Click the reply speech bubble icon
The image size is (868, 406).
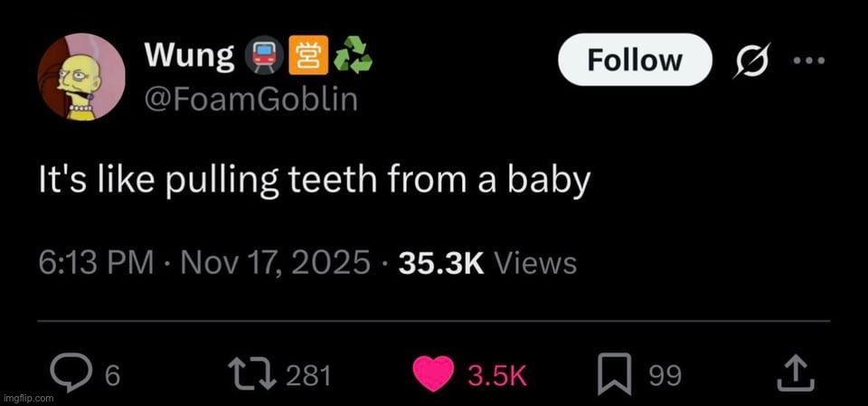click(68, 373)
